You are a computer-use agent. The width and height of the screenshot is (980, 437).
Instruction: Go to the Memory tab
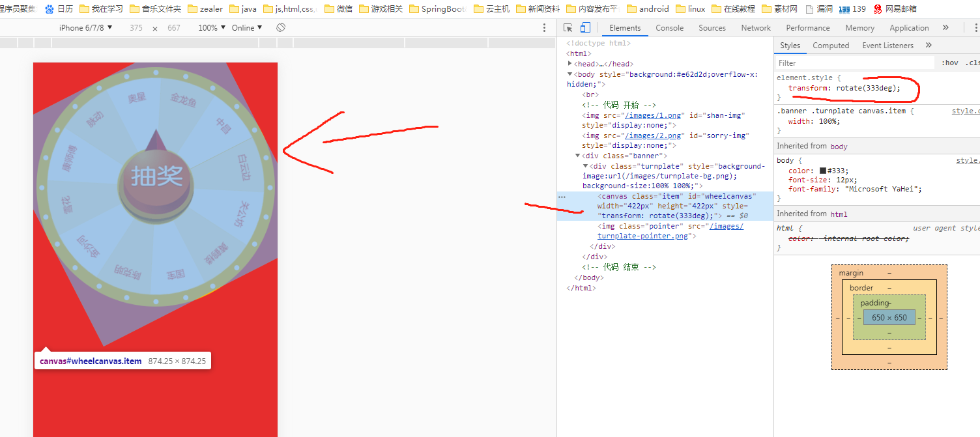point(859,28)
